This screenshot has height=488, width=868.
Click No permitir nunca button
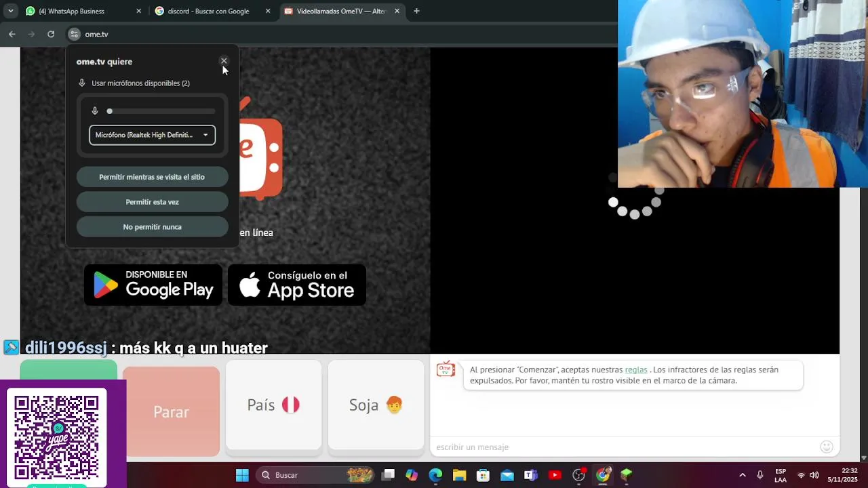[x=152, y=227]
